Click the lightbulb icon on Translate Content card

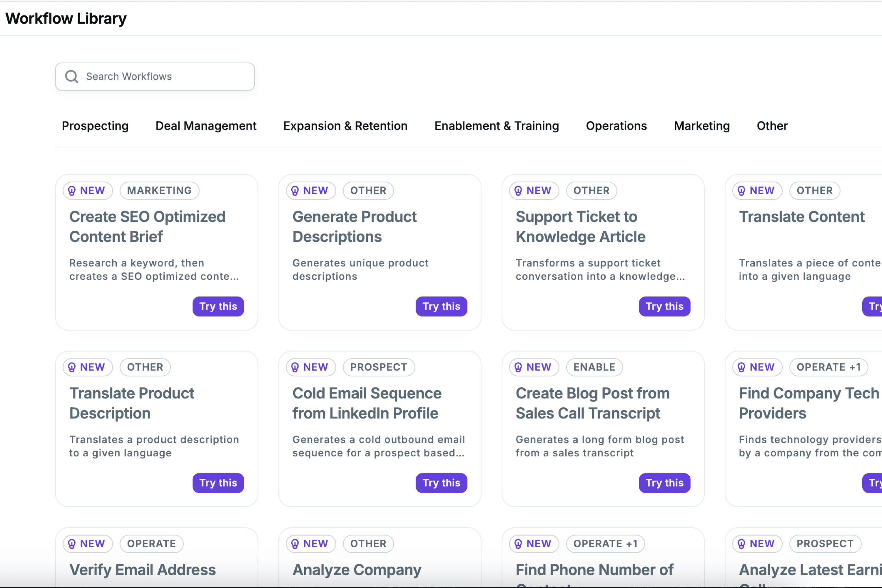pos(741,191)
